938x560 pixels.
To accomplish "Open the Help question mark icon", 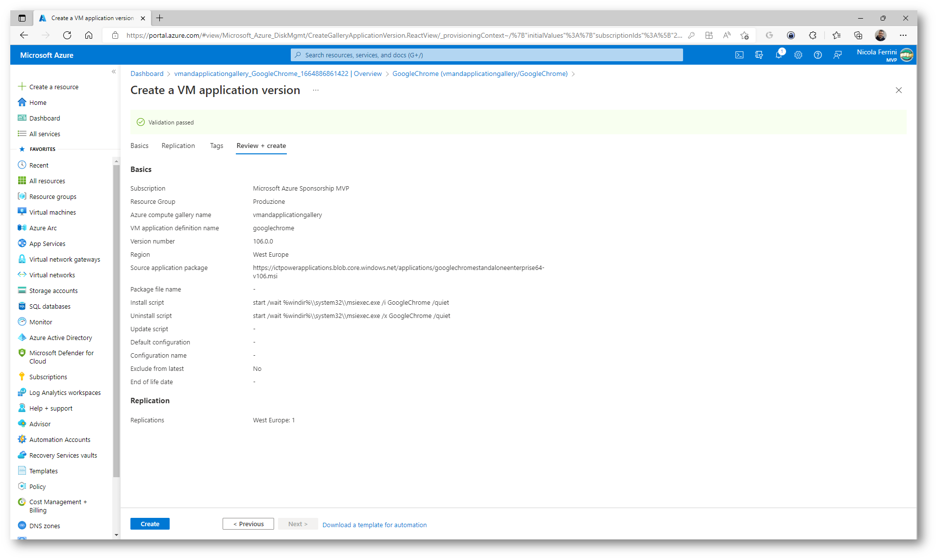I will (818, 55).
